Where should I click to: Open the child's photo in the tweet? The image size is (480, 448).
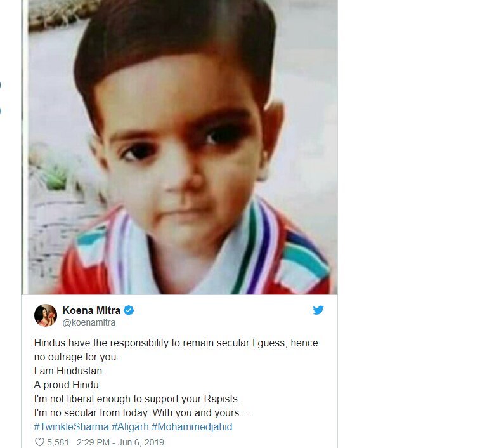click(x=183, y=147)
